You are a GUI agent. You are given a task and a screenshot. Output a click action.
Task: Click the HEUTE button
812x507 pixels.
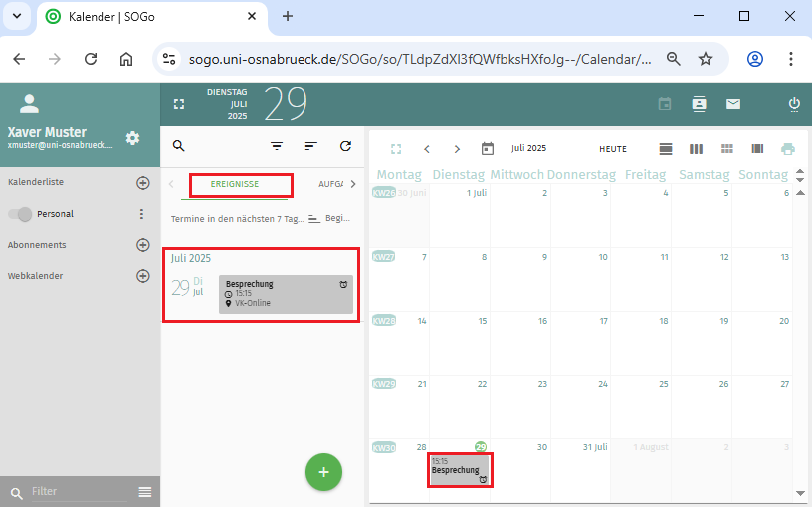612,149
